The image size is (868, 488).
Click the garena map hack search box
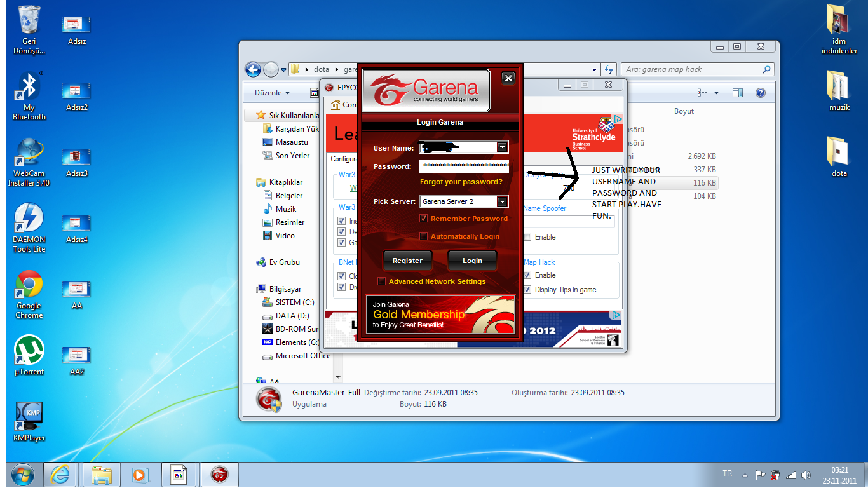(697, 69)
